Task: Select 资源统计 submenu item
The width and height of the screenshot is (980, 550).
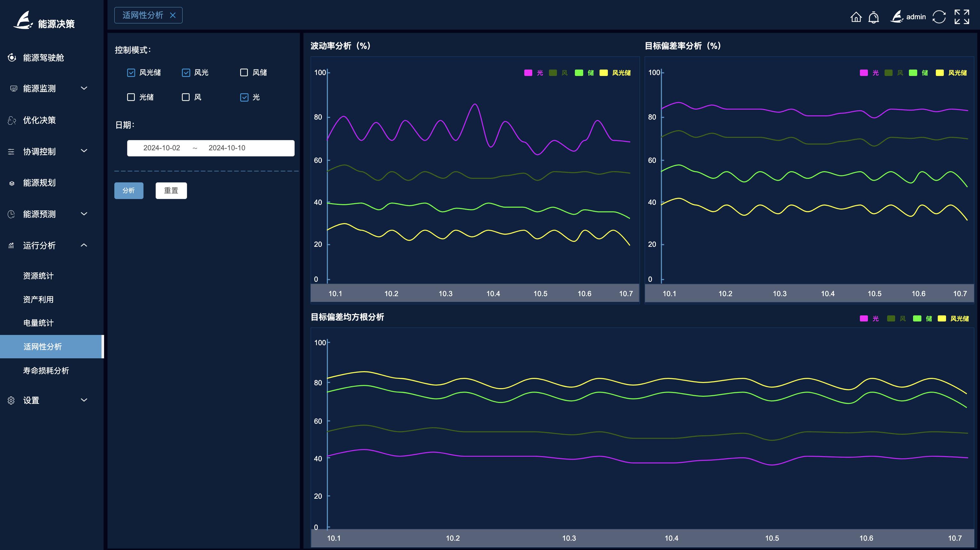Action: click(38, 276)
